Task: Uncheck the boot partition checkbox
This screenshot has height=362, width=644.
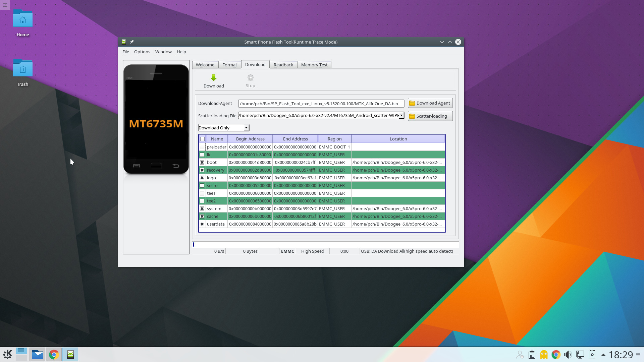Action: [x=202, y=163]
